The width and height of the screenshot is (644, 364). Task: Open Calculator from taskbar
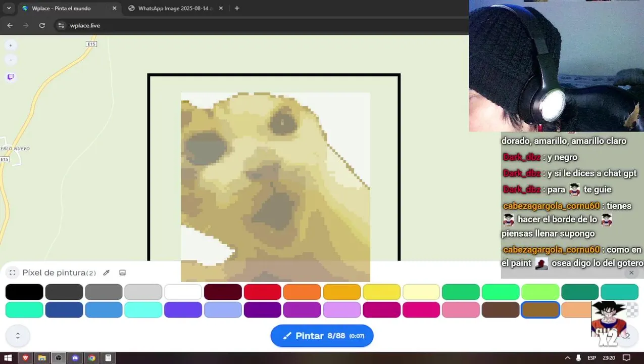[x=108, y=358]
